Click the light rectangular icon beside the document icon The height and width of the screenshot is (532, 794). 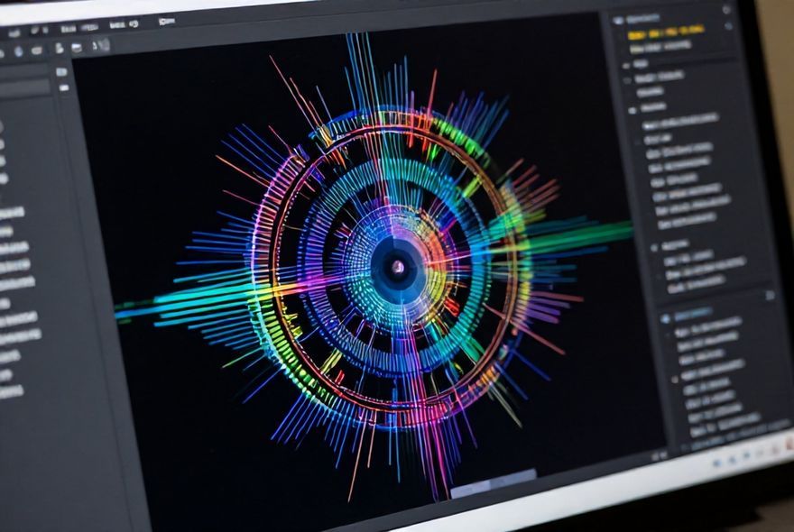[x=77, y=48]
